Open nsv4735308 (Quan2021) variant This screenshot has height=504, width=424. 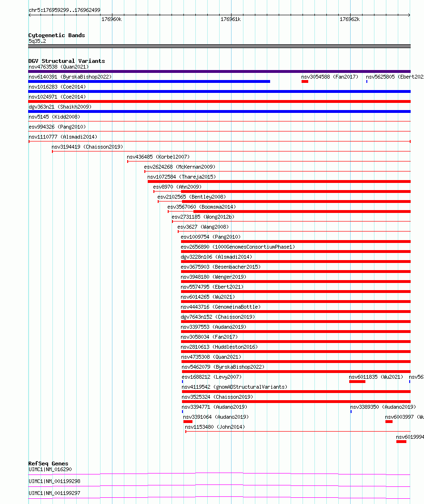211,356
